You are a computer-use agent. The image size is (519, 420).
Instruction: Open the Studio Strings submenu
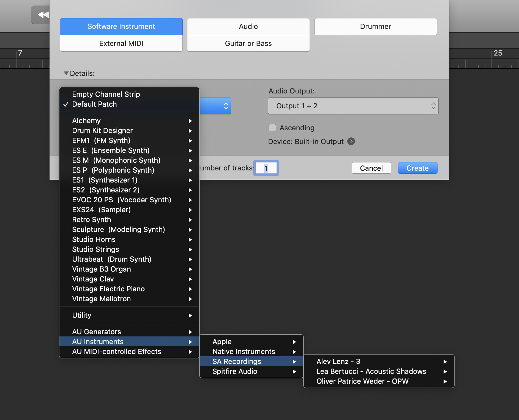tap(129, 249)
